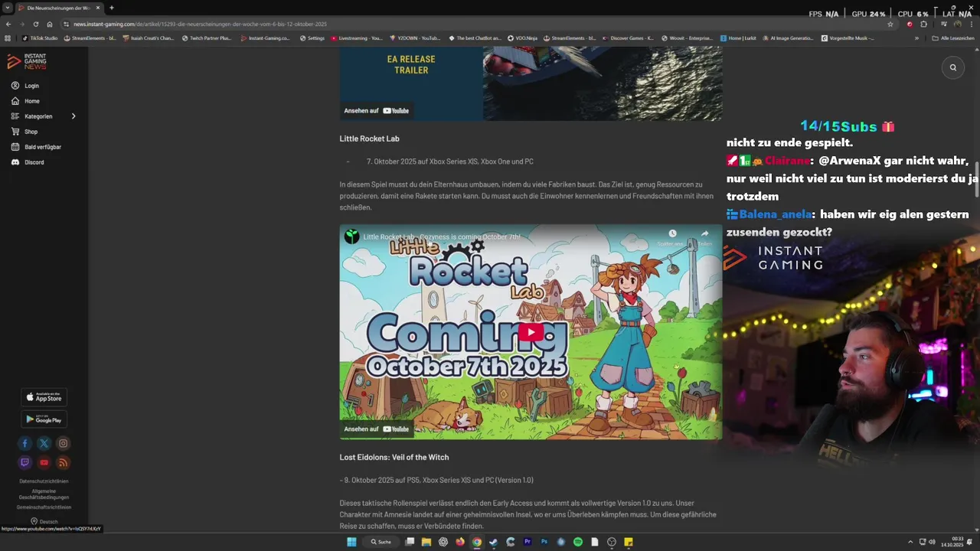
Task: Open the RSS feed icon
Action: tap(64, 462)
